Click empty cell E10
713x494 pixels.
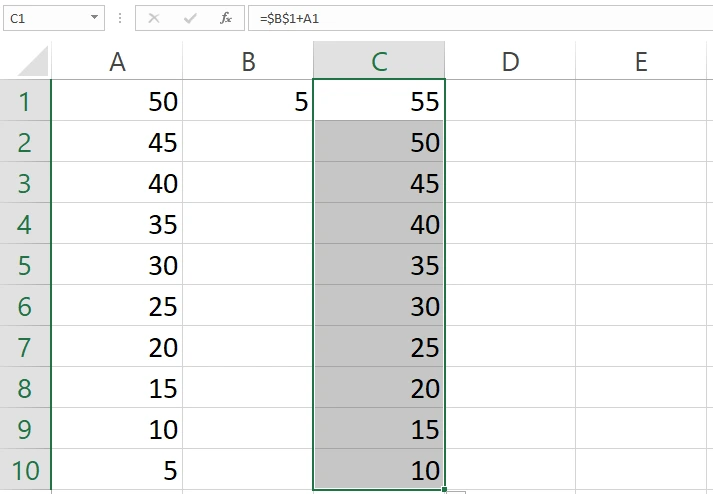point(641,469)
